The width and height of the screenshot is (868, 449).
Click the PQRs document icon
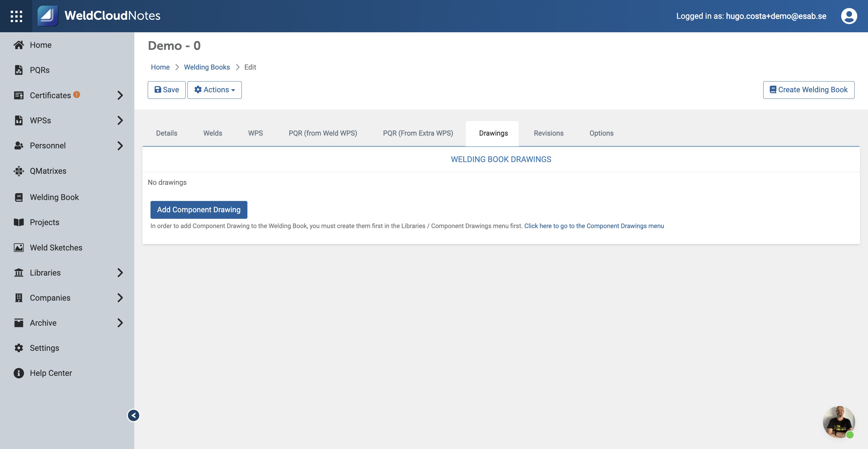coord(19,70)
